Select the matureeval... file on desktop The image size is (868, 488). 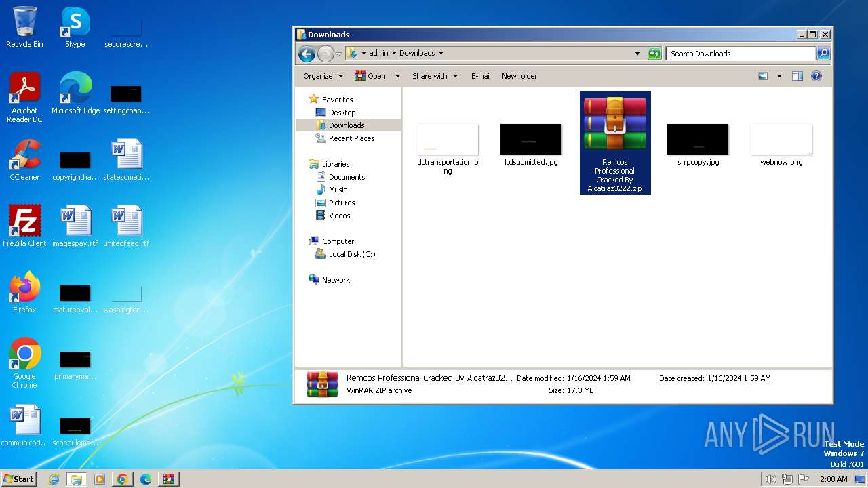(x=75, y=299)
